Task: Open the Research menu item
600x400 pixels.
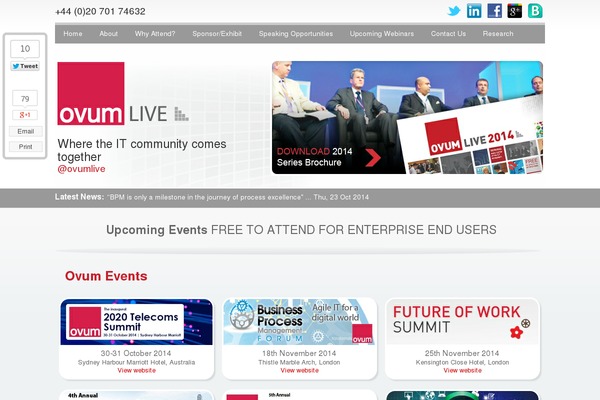Action: [x=498, y=34]
